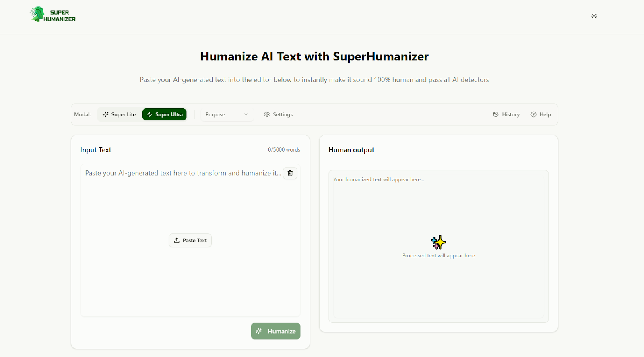Click the History clock icon
Screen dimensions: 644x357
coord(496,114)
